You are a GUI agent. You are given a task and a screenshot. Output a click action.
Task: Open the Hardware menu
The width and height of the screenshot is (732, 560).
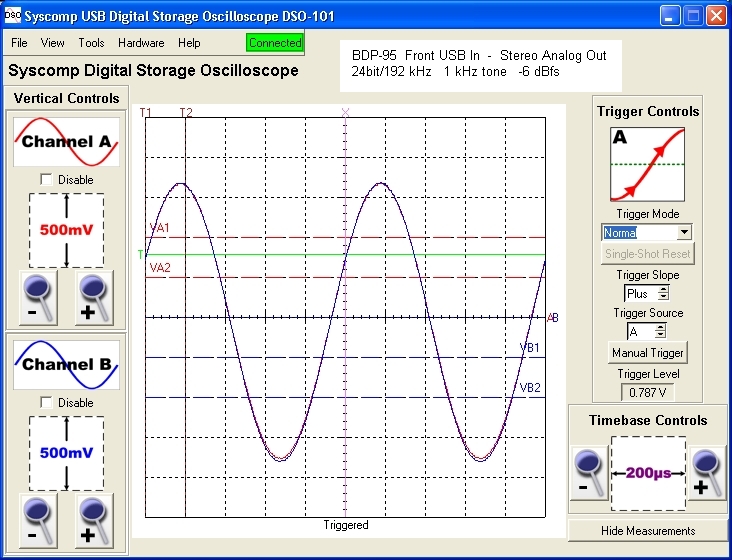coord(141,43)
